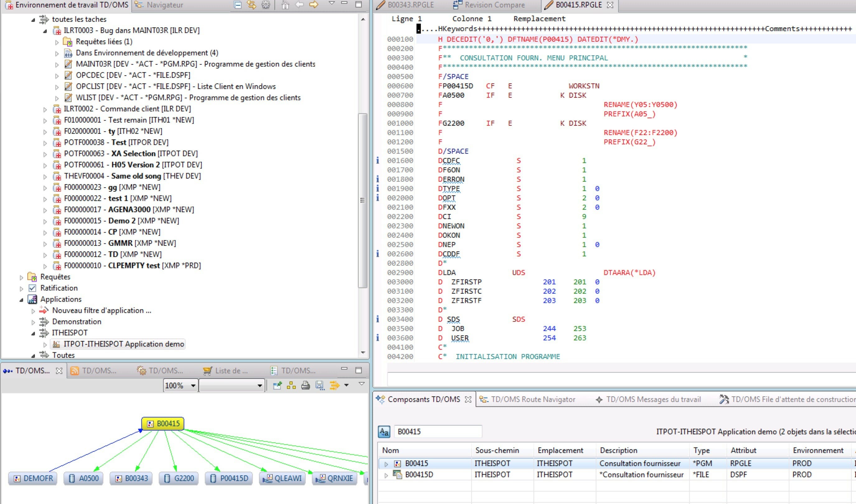This screenshot has height=504, width=856.
Task: Click the Print icon in graph toolbar
Action: [305, 385]
